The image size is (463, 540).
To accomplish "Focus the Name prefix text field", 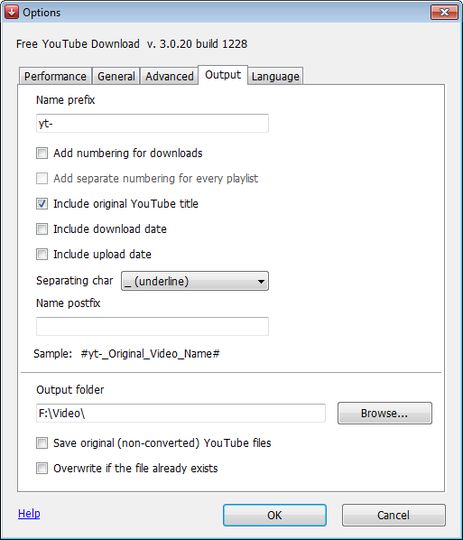I will coord(152,123).
